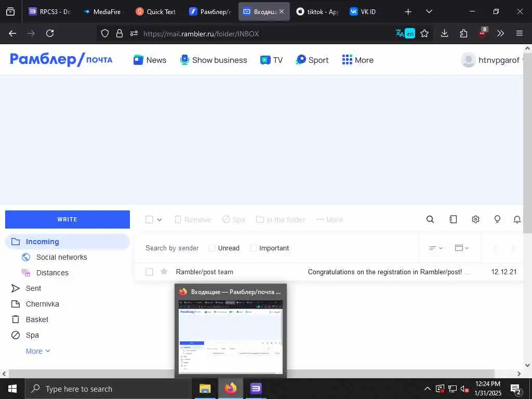
Task: Bookmark this page with the star
Action: pyautogui.click(x=424, y=33)
